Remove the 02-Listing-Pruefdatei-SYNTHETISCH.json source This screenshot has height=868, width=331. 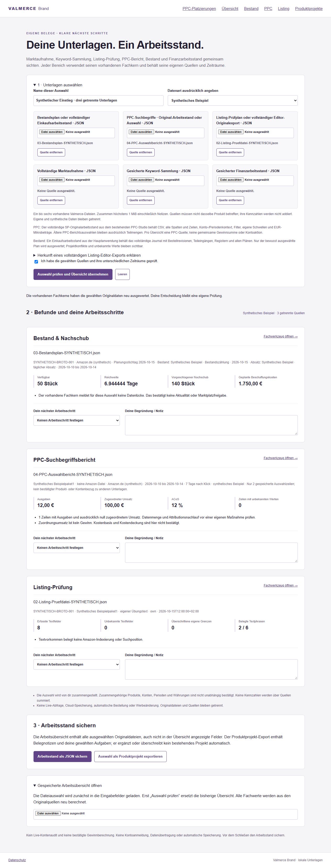click(x=230, y=152)
